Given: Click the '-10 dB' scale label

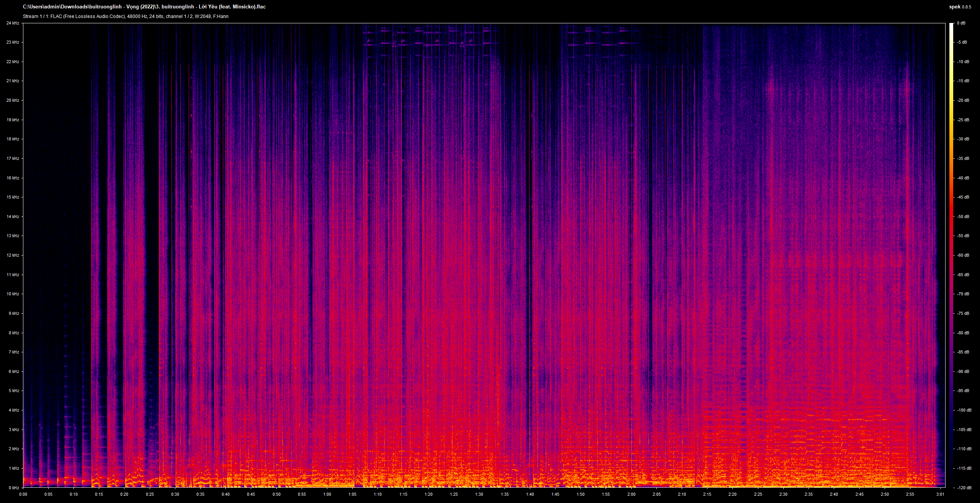Looking at the screenshot, I should 963,62.
